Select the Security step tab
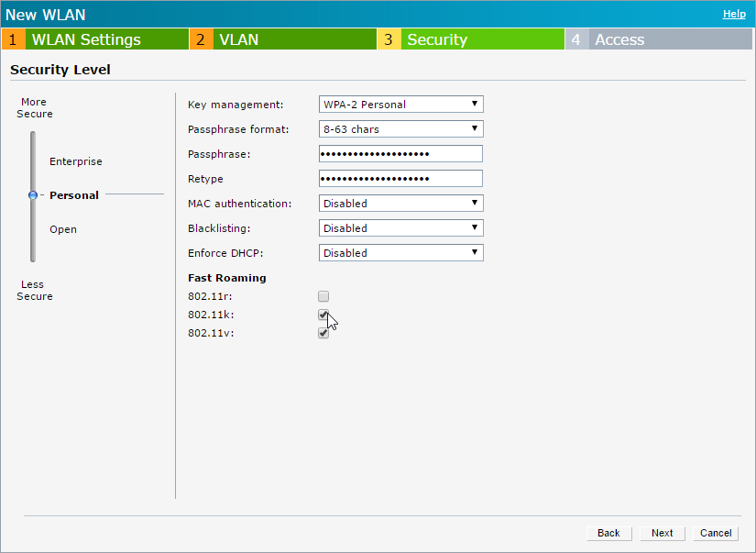The width and height of the screenshot is (756, 553). (x=471, y=39)
